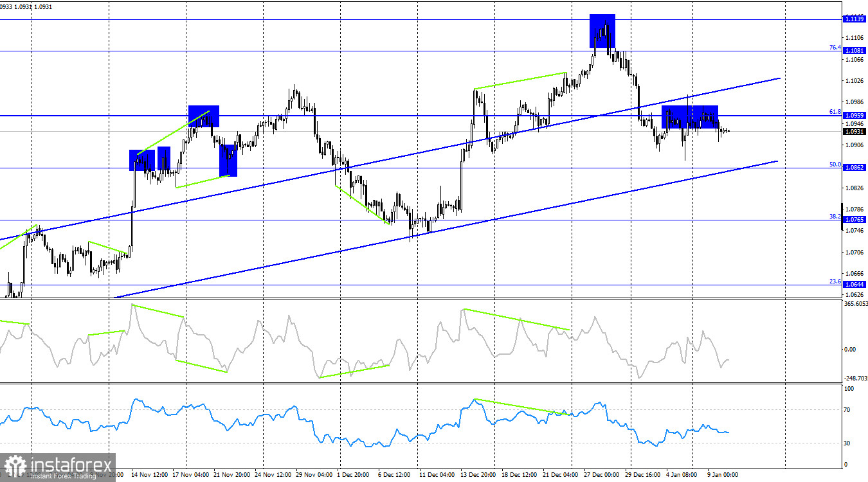The height and width of the screenshot is (482, 868).
Task: Click the 30 level on lower oscillator scale
Action: point(848,443)
